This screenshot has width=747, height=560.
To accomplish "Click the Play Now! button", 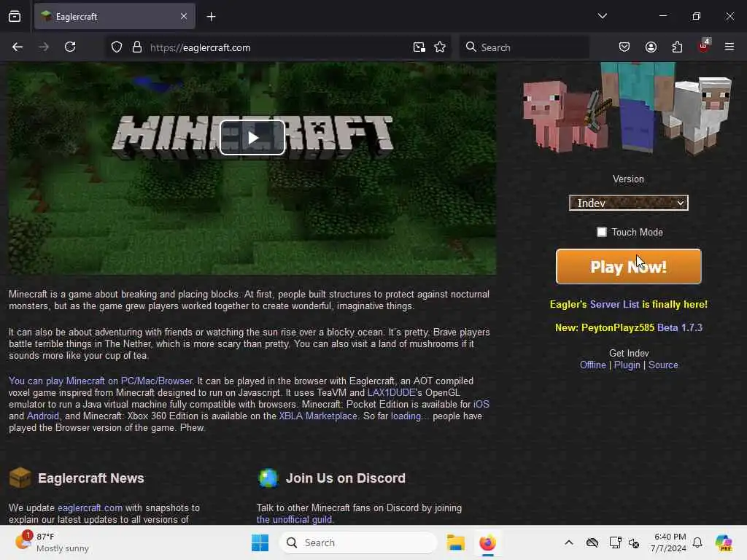I will tap(628, 267).
